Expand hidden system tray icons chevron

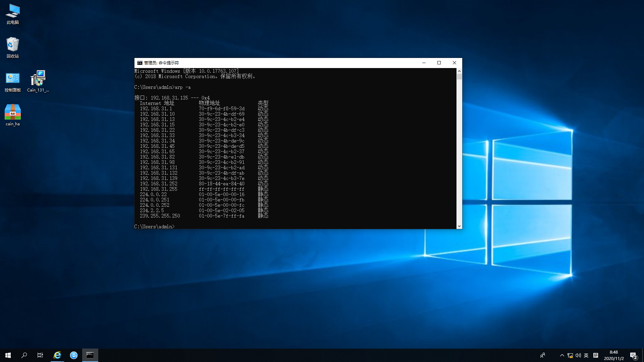click(x=562, y=355)
